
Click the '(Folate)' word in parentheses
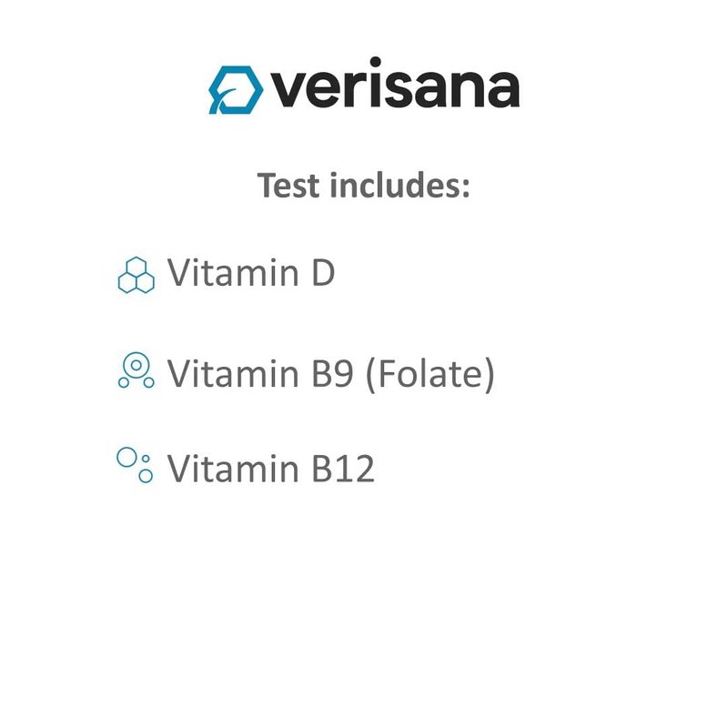pos(430,374)
